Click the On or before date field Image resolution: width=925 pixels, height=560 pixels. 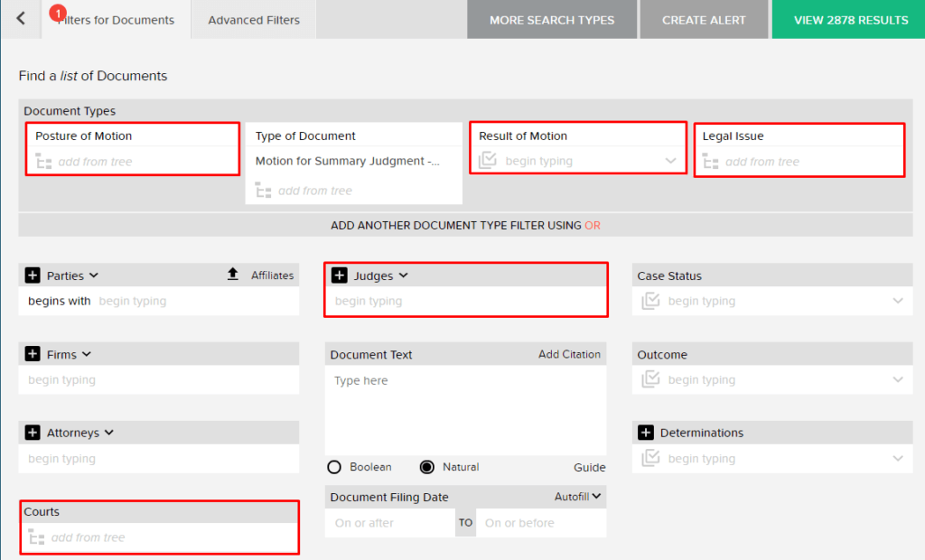(541, 523)
